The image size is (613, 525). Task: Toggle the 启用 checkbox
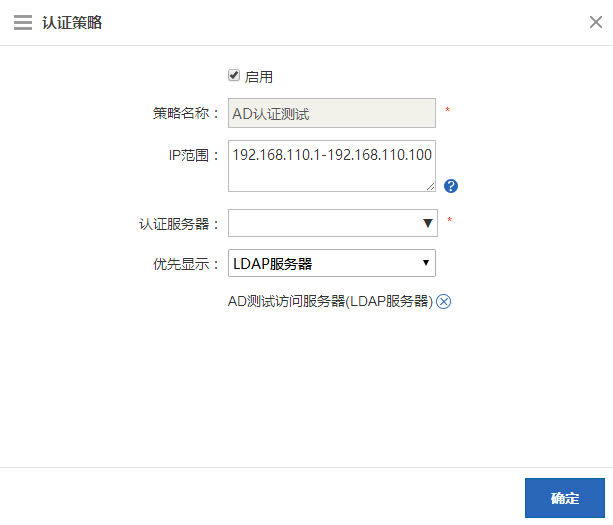(x=234, y=75)
